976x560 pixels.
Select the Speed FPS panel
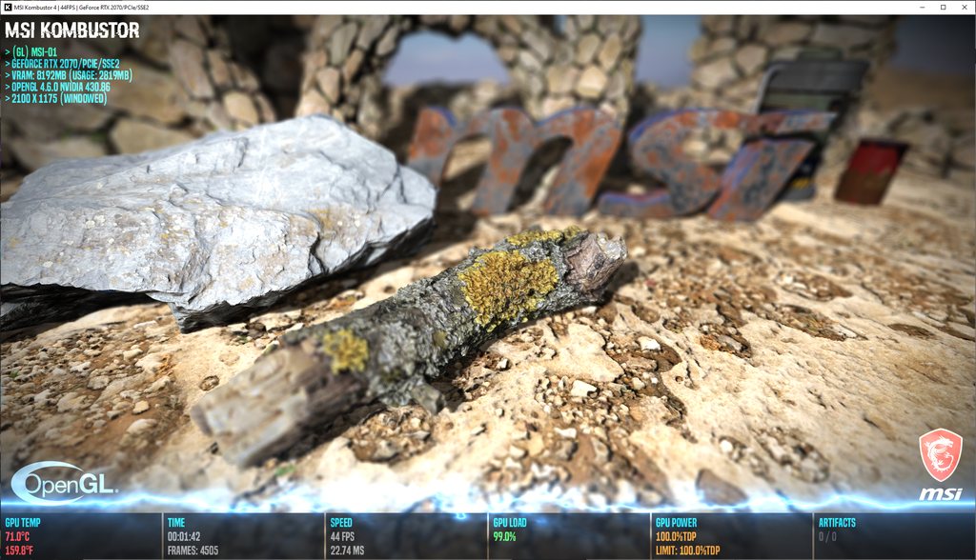(406, 536)
